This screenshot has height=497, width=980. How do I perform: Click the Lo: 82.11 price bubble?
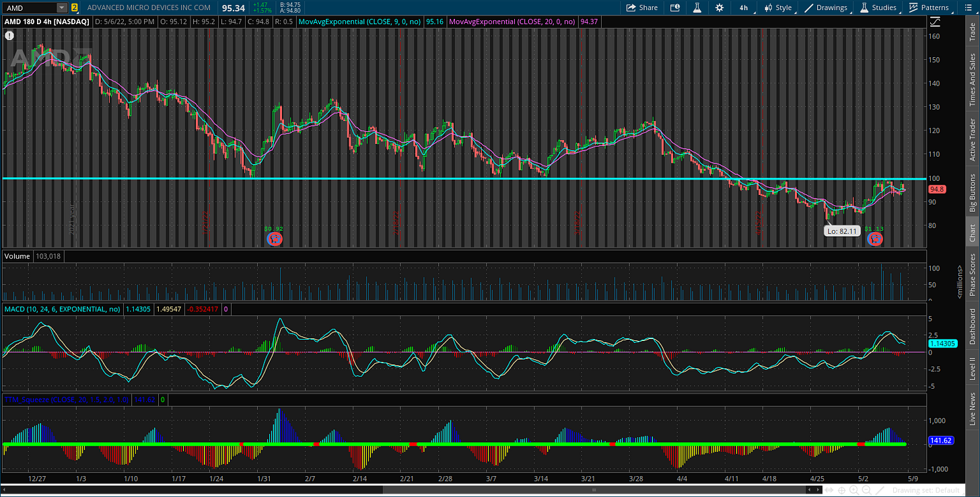pos(841,231)
